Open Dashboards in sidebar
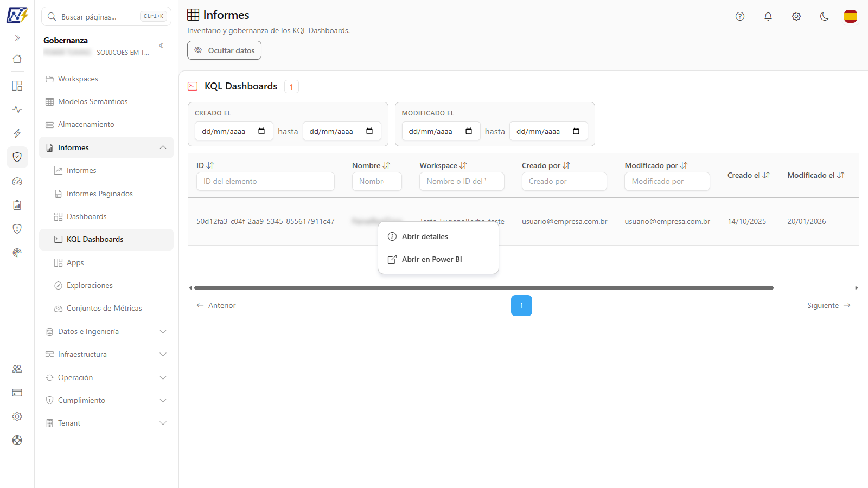Viewport: 868px width, 488px height. click(x=106, y=216)
